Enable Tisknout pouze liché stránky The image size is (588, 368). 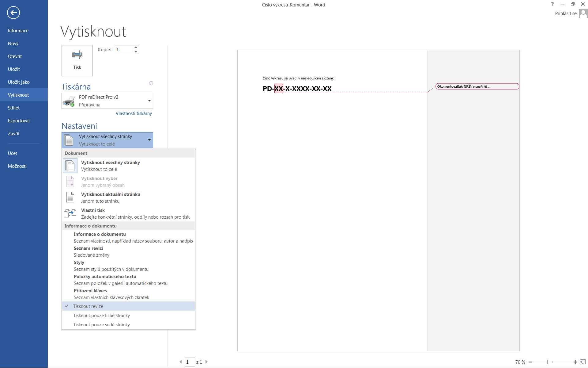click(x=101, y=315)
